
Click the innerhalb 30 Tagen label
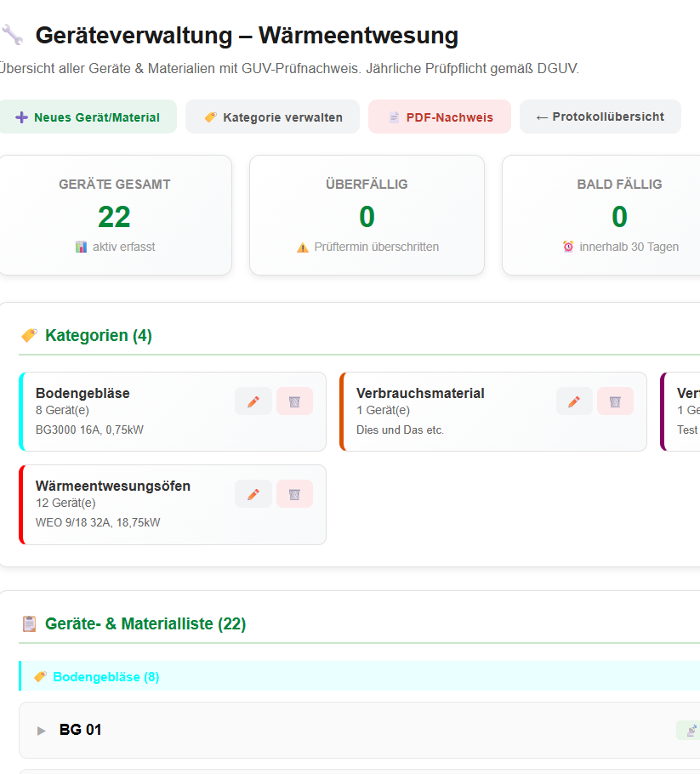[x=629, y=247]
